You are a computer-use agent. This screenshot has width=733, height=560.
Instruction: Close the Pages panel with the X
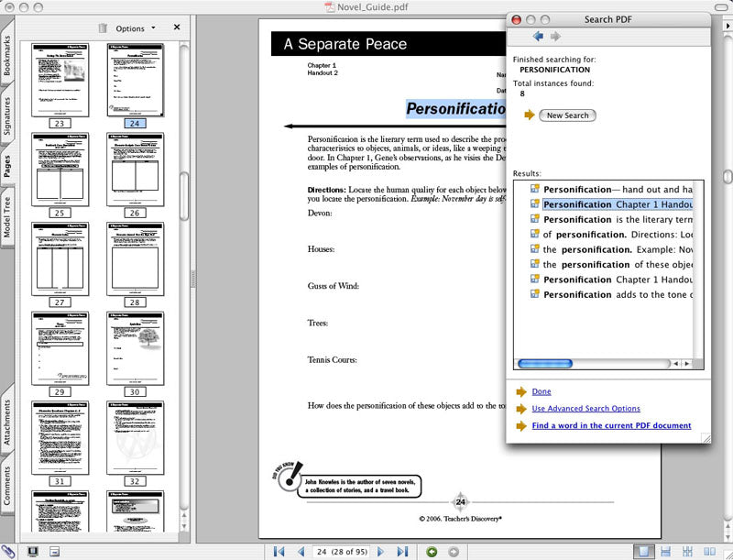point(177,27)
